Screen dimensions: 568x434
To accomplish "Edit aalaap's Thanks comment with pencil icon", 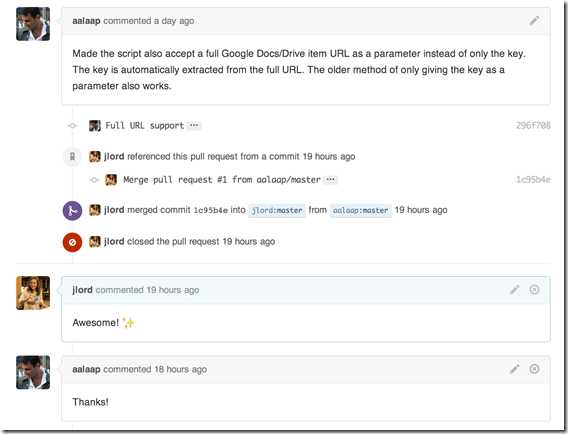I will coord(515,369).
